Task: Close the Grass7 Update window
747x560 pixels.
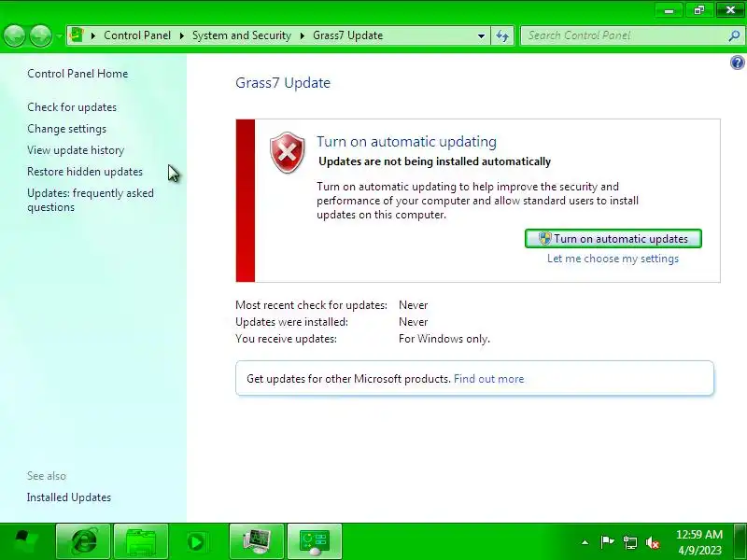Action: click(730, 10)
